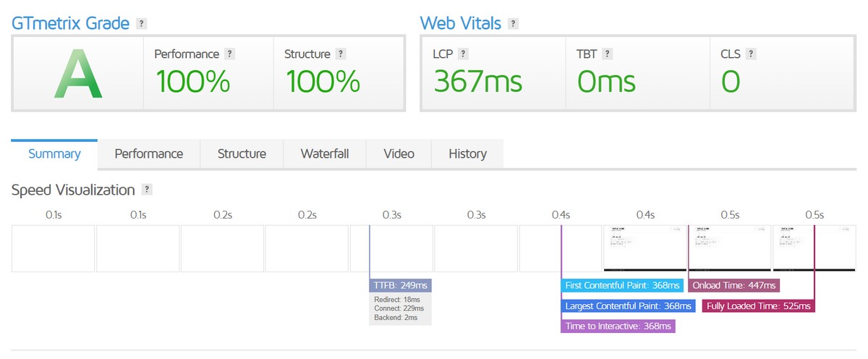Click the TTFB: 249ms marker label
This screenshot has height=359, width=868.
pos(401,285)
